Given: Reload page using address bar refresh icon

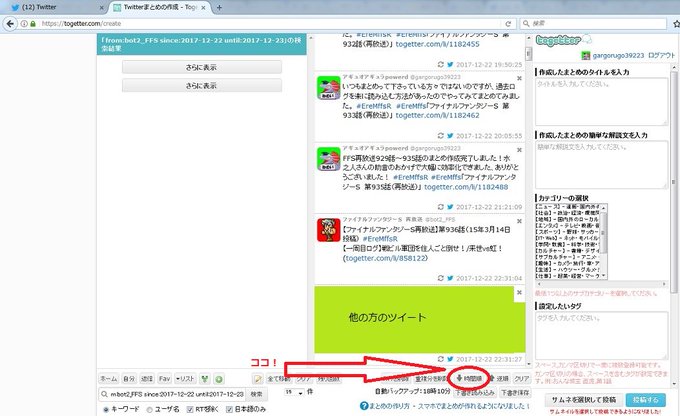Looking at the screenshot, I should pyautogui.click(x=508, y=23).
